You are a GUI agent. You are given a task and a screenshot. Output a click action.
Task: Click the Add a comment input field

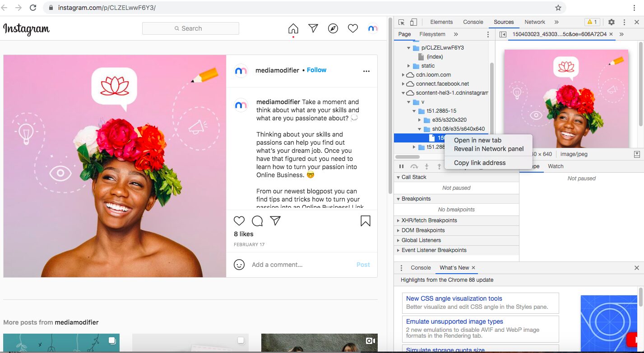(x=276, y=265)
